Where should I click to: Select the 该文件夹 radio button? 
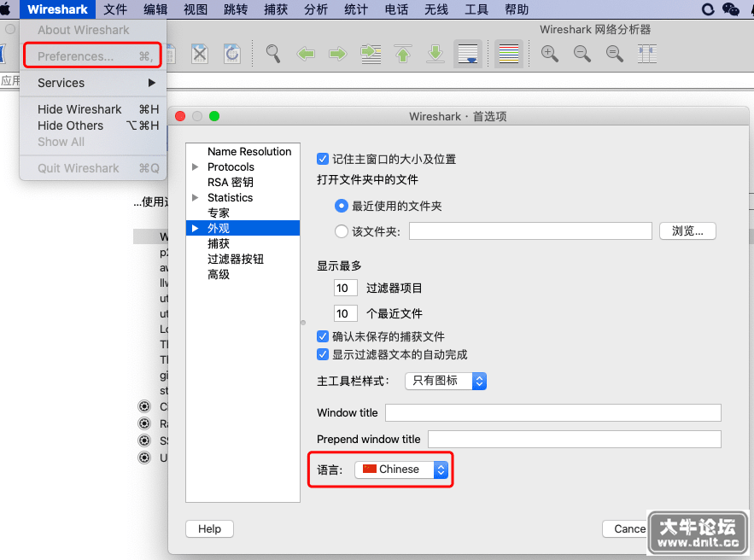click(342, 231)
